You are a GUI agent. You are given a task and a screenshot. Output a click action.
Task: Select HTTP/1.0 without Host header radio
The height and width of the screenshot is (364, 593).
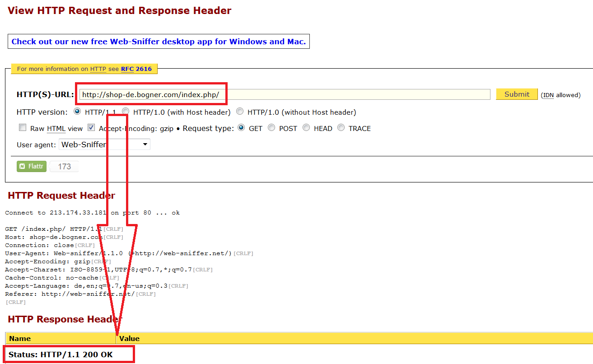(240, 112)
